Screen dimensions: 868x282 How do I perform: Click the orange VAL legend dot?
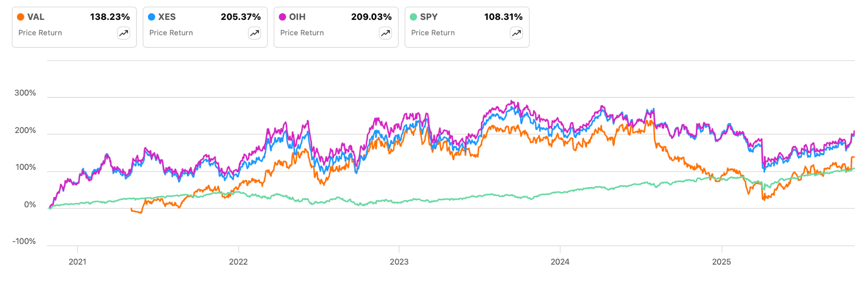click(21, 17)
